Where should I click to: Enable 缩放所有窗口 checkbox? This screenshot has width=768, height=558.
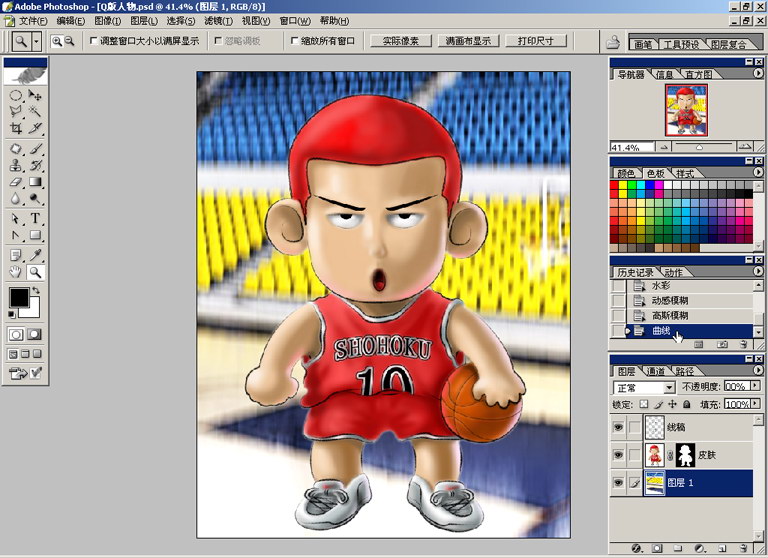[x=294, y=41]
